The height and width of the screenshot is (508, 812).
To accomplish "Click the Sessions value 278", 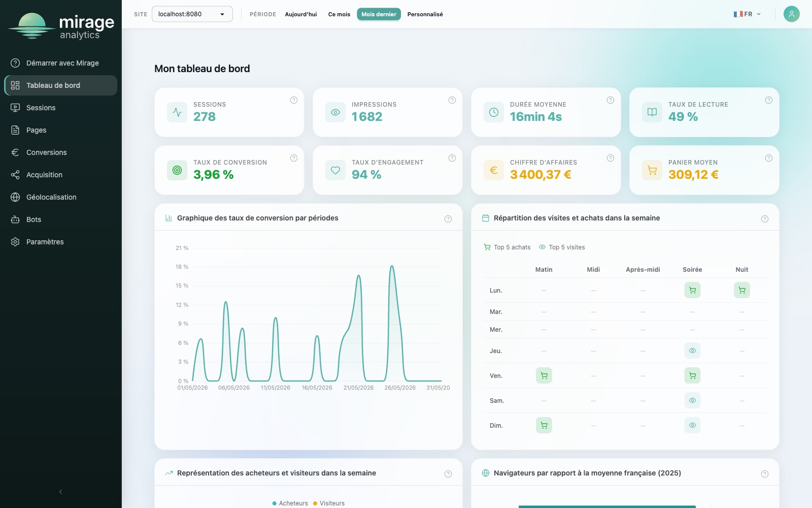I will click(x=205, y=117).
